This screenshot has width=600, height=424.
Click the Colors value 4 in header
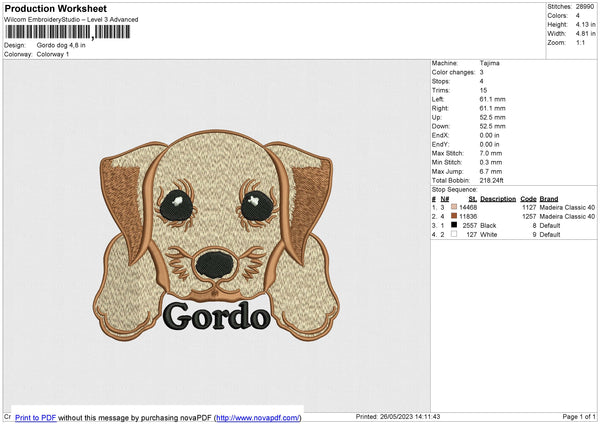pyautogui.click(x=577, y=16)
